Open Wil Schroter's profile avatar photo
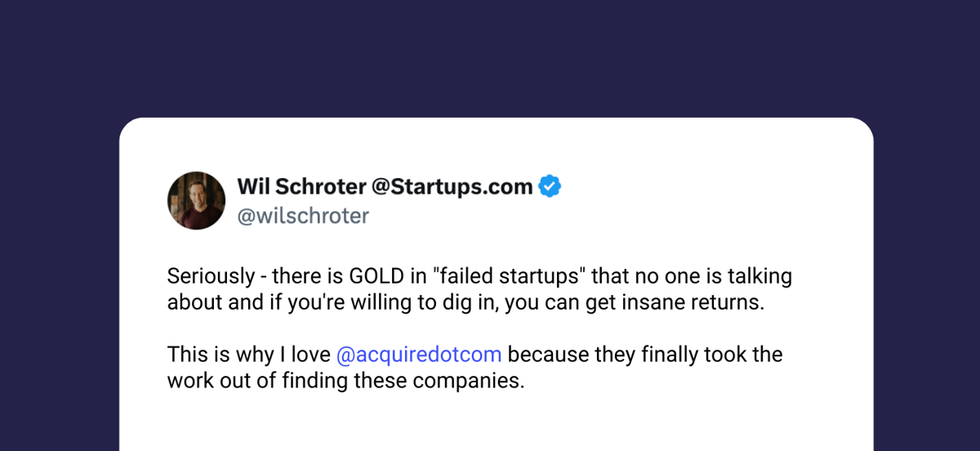This screenshot has width=980, height=451. click(196, 200)
